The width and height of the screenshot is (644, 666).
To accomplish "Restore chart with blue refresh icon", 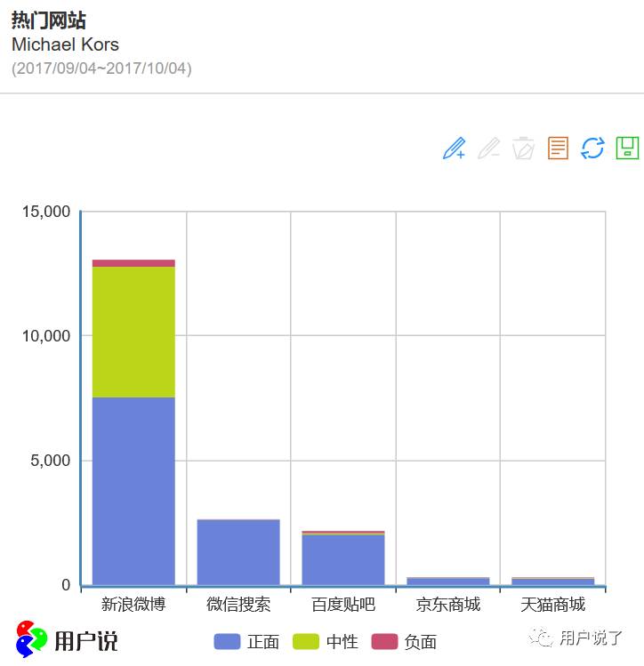I will pos(592,148).
